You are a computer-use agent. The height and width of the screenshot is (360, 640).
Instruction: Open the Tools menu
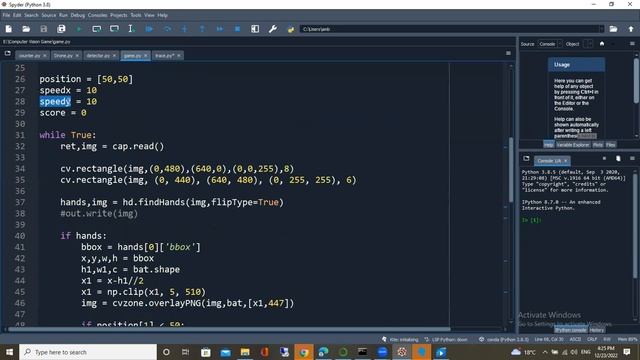pyautogui.click(x=136, y=15)
